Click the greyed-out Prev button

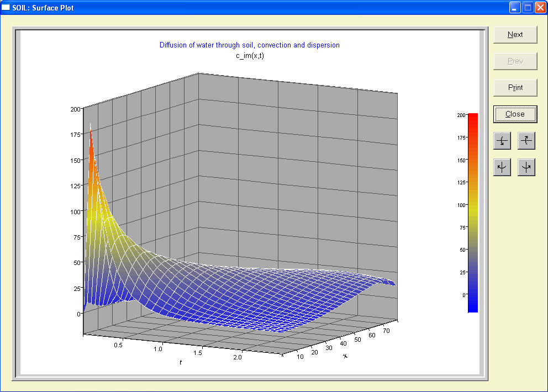(515, 61)
